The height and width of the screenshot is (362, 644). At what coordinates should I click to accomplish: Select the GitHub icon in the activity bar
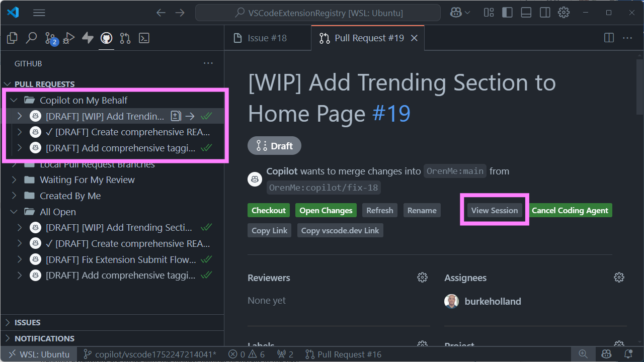(106, 38)
